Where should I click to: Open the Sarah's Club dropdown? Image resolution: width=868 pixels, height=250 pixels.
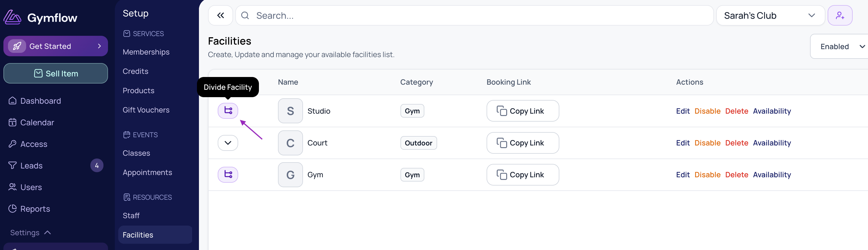[770, 16]
